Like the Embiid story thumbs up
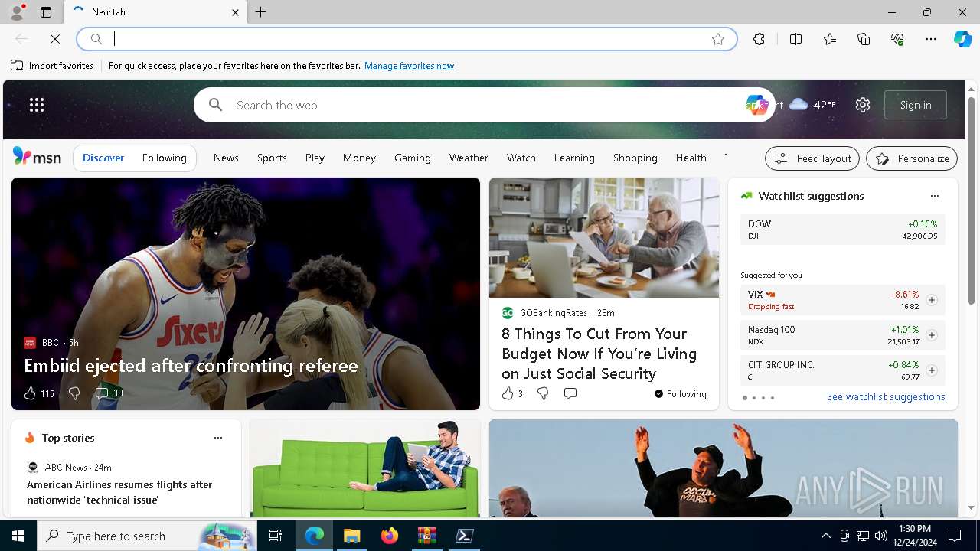The image size is (980, 551). click(x=39, y=393)
